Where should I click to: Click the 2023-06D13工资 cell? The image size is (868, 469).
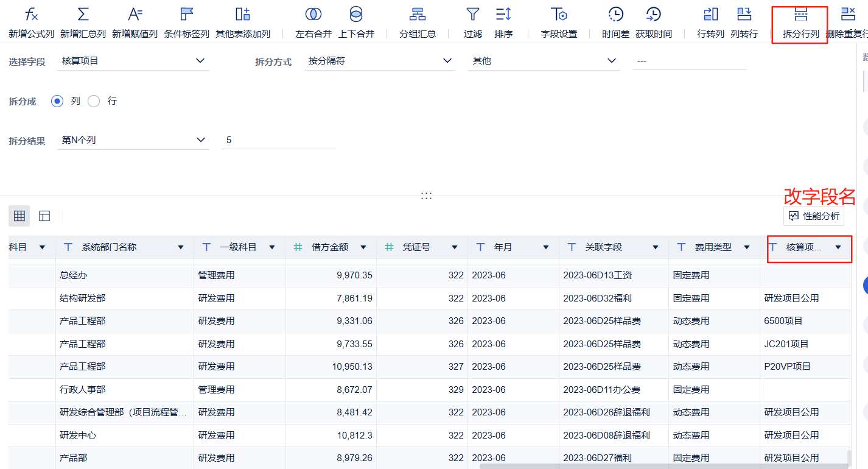click(x=614, y=275)
